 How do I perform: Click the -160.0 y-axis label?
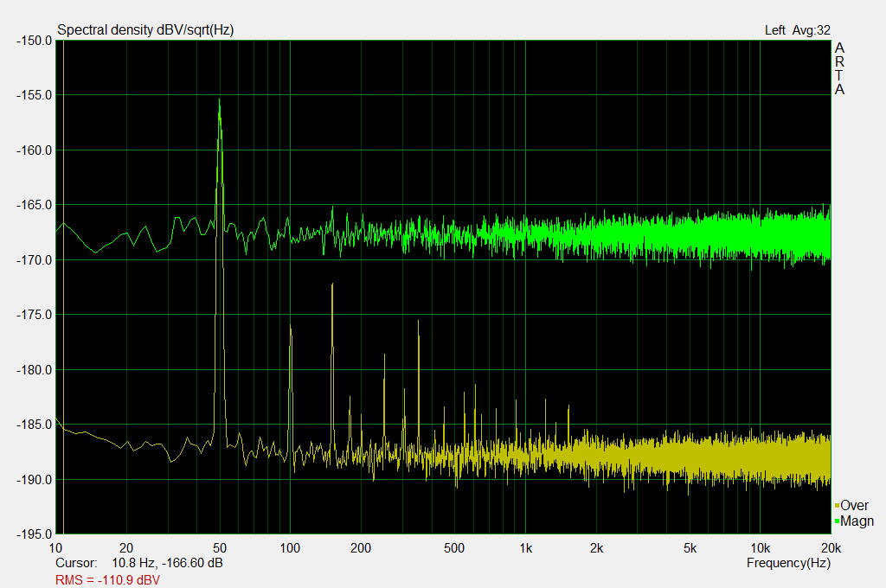(x=35, y=150)
